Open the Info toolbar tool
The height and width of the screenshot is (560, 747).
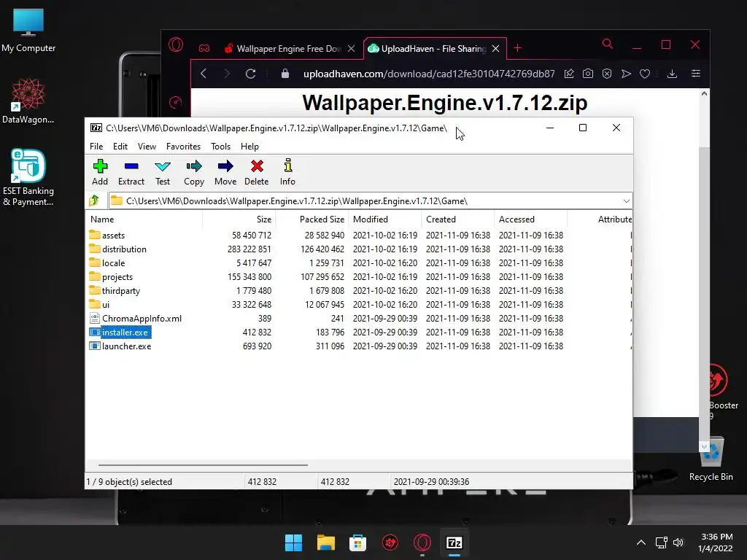pos(287,172)
